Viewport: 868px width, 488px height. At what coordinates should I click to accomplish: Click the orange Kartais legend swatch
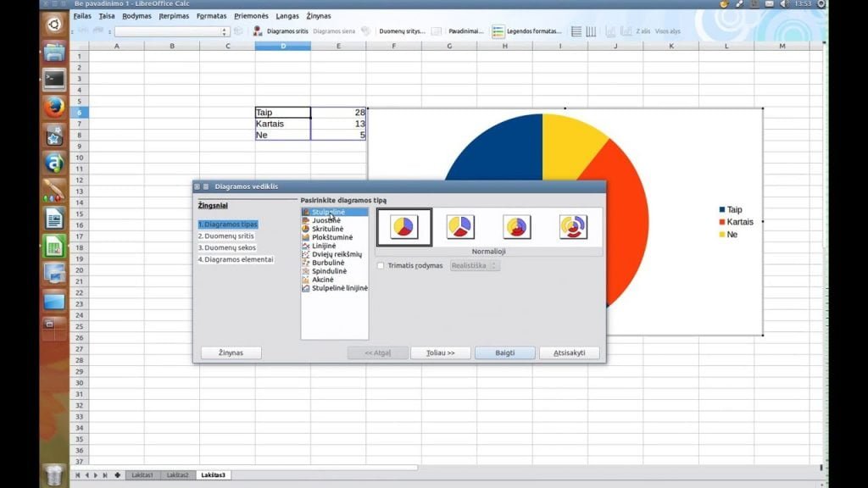tap(722, 222)
